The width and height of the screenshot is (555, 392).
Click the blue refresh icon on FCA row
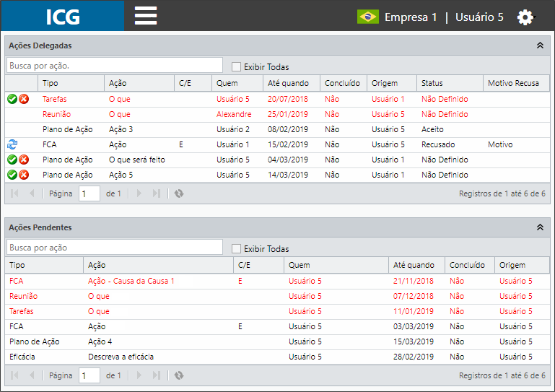click(x=12, y=144)
